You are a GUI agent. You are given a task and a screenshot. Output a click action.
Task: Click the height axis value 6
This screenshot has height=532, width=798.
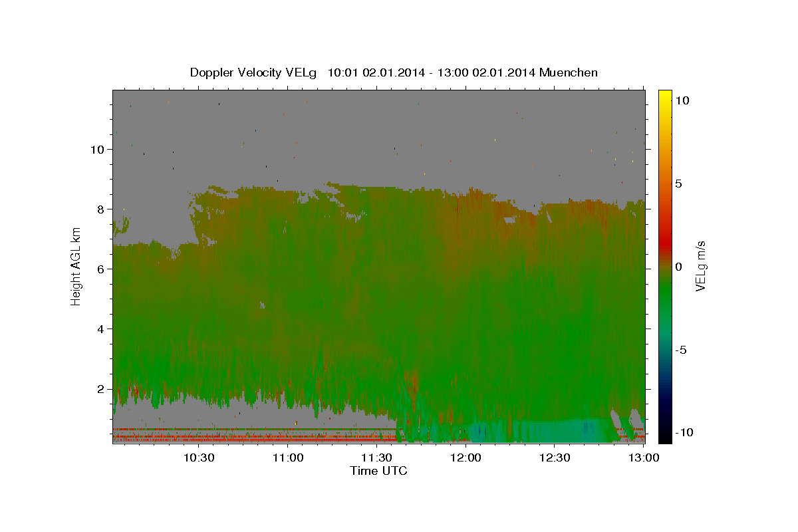click(x=102, y=269)
